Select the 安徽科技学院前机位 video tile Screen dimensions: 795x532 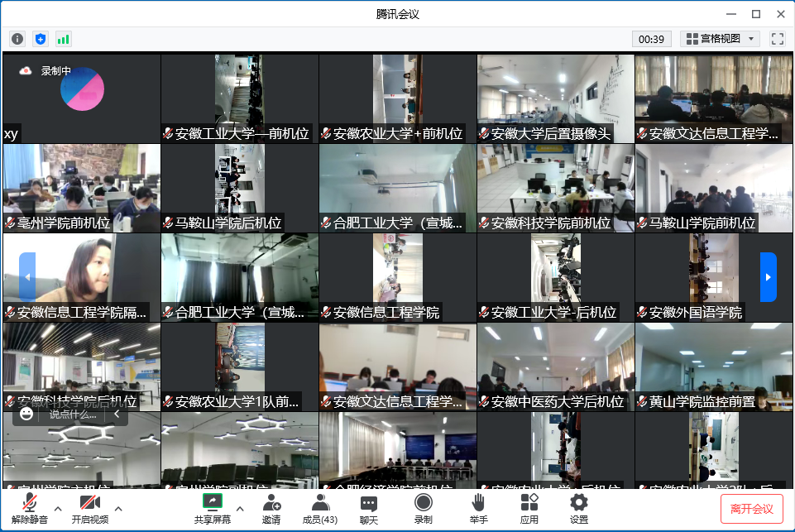pos(556,188)
